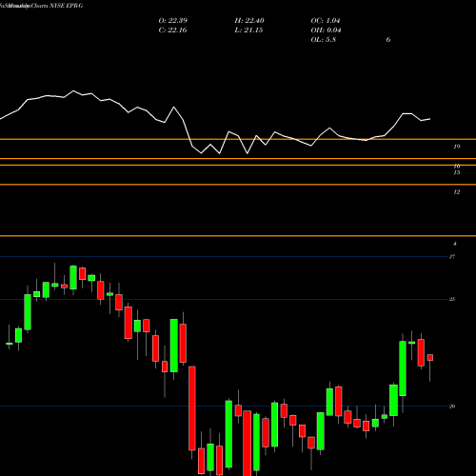Click the '12' indicator axis label
Image resolution: width=476 pixels, height=476 pixels.
(457, 192)
